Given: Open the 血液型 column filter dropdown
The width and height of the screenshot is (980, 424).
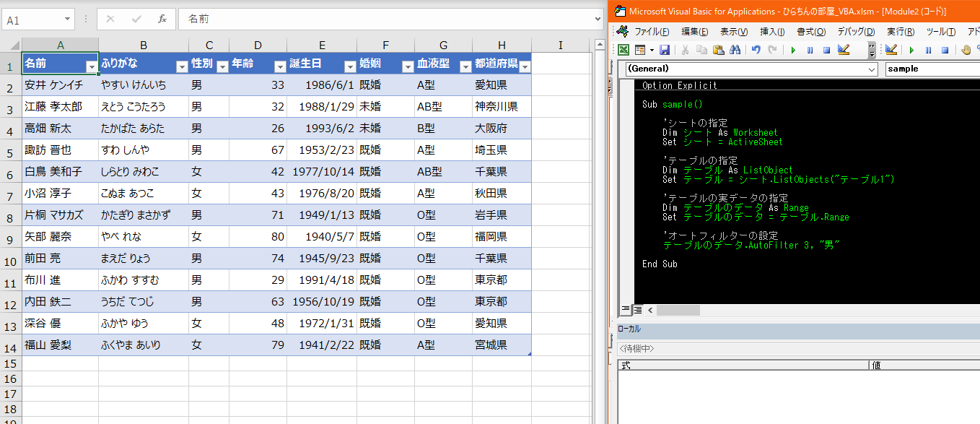Looking at the screenshot, I should 465,66.
